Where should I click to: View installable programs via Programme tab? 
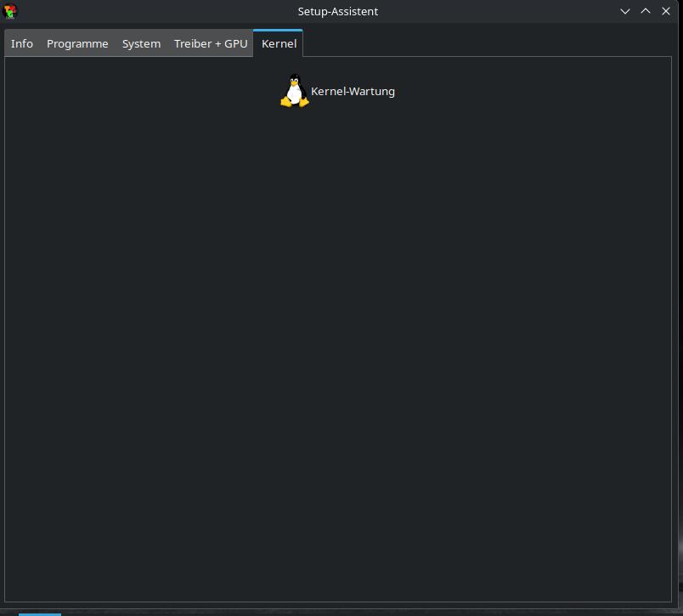pyautogui.click(x=77, y=44)
